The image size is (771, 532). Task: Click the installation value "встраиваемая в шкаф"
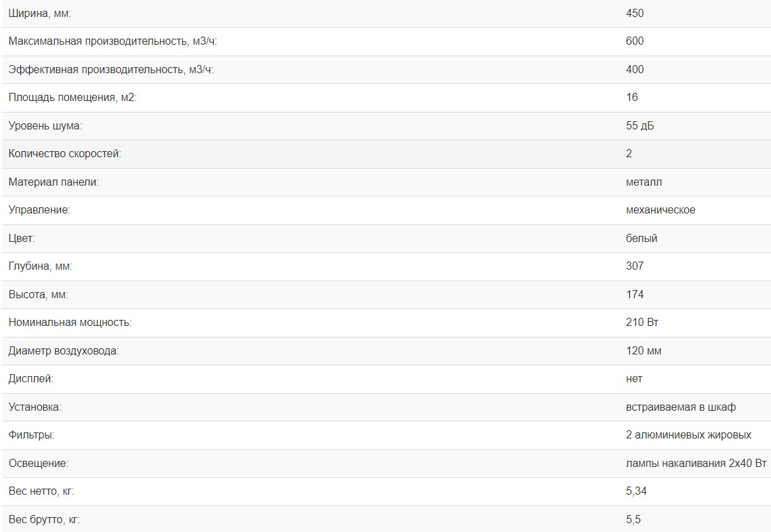681,407
